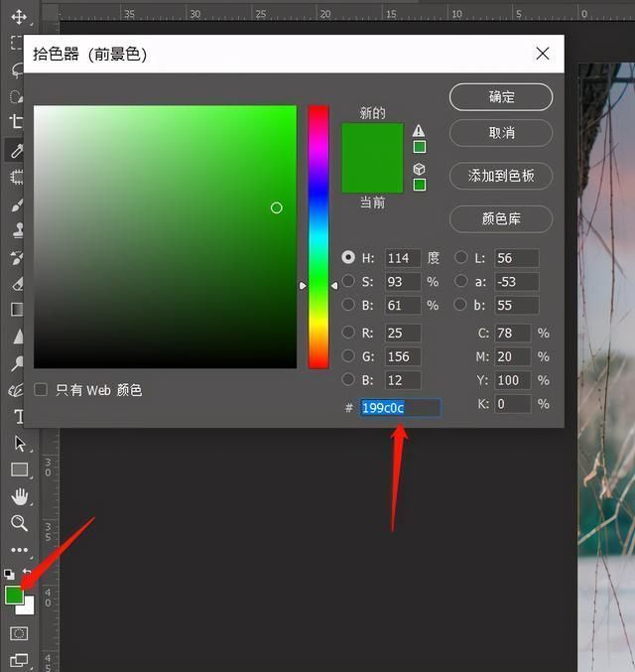The height and width of the screenshot is (672, 635).
Task: Select the Lasso tool
Action: coord(17,69)
